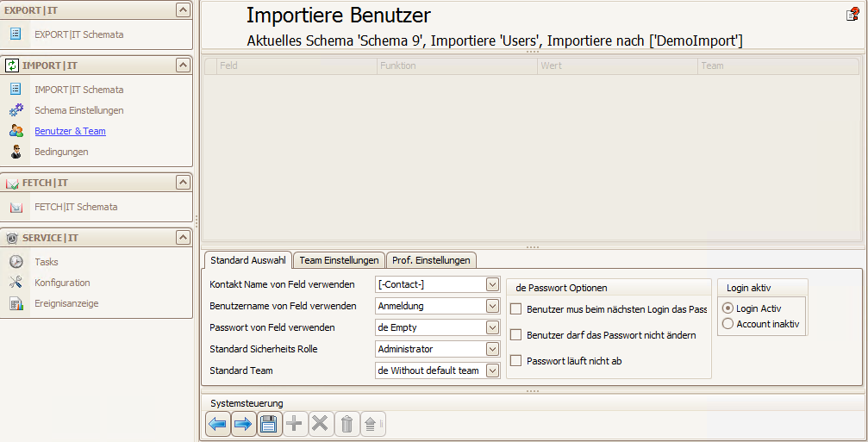Open 'Konfiguration' under SERVICE|IT

click(62, 283)
